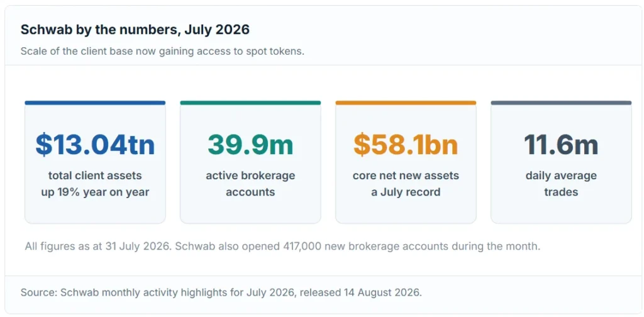
Task: Click "a July record" text
Action: pos(406,192)
